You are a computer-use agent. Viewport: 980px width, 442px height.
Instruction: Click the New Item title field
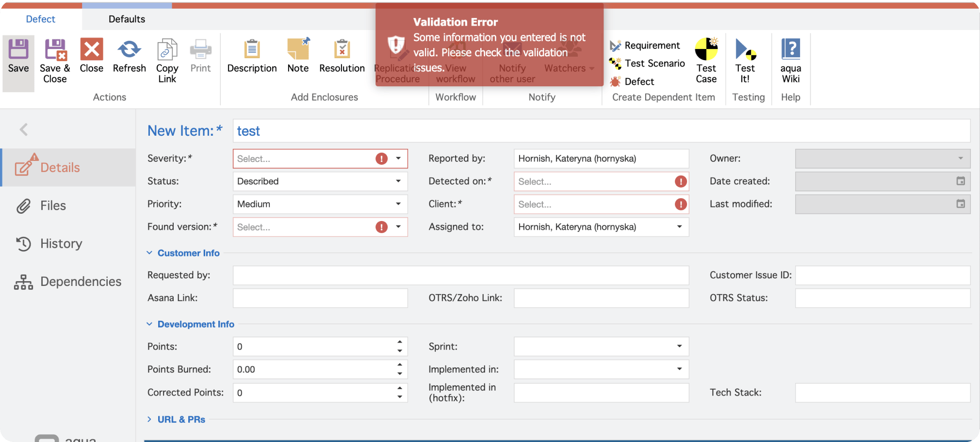(x=602, y=131)
